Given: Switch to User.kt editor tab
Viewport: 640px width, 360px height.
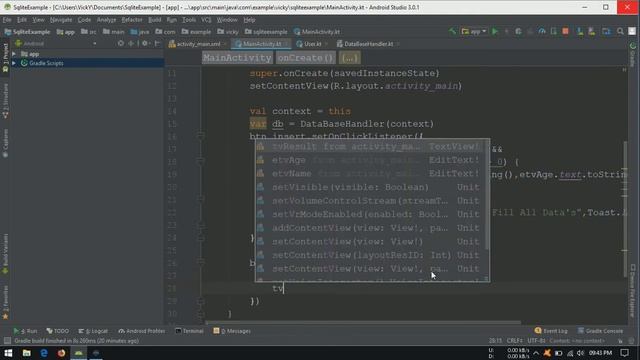Looking at the screenshot, I should 312,44.
